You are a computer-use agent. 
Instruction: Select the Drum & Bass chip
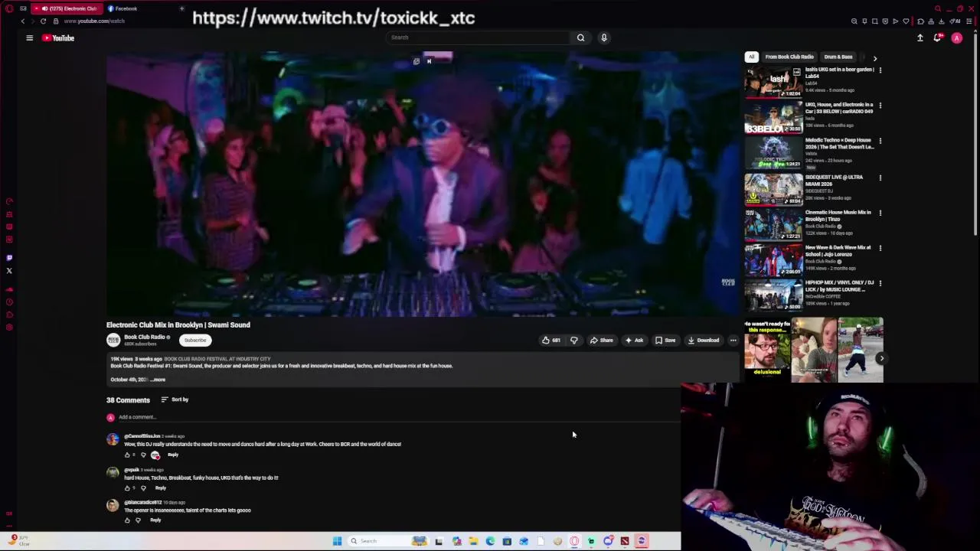pyautogui.click(x=838, y=57)
